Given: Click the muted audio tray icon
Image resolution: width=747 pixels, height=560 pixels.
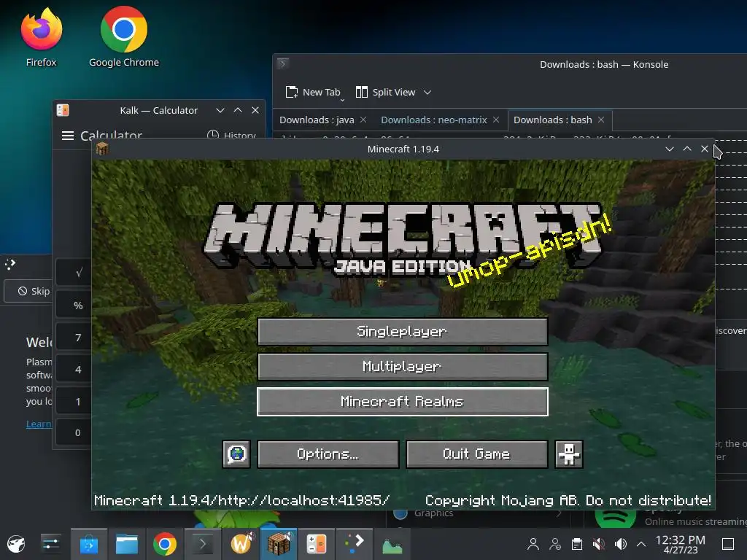Looking at the screenshot, I should 599,544.
